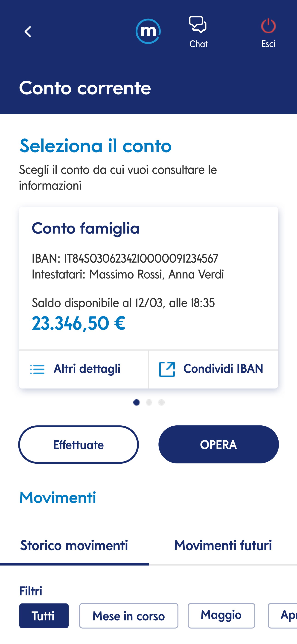Tap the list icon beside Altri dettagli
The height and width of the screenshot is (644, 297).
tap(37, 369)
